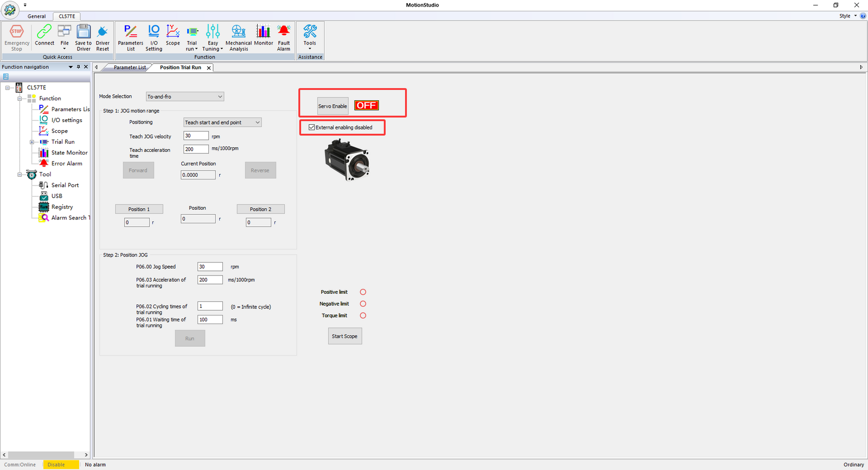Click the MotionStudio application logo
Viewport: 868px width, 470px height.
pyautogui.click(x=10, y=9)
